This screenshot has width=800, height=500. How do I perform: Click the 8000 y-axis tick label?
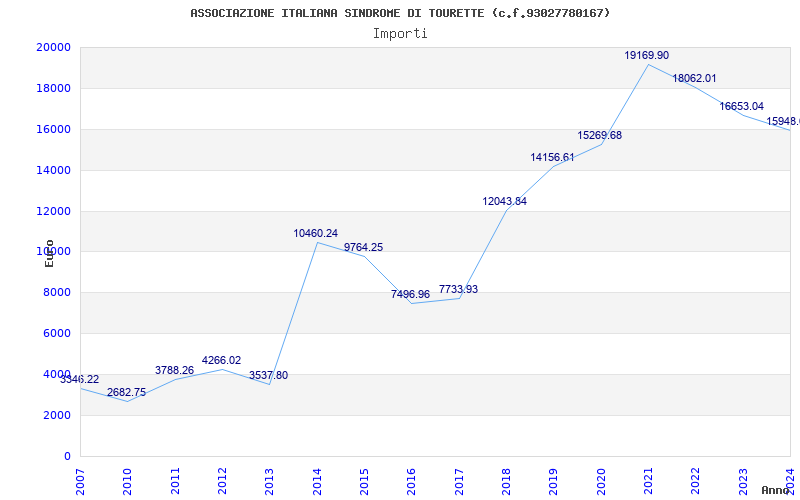click(57, 292)
